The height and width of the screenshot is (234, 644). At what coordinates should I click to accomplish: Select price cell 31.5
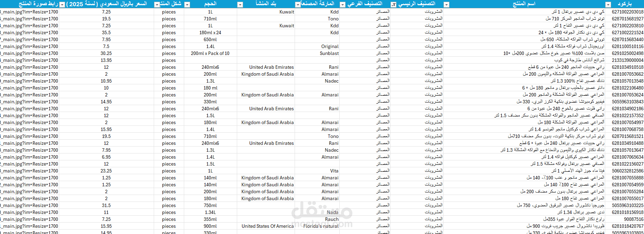(106, 205)
